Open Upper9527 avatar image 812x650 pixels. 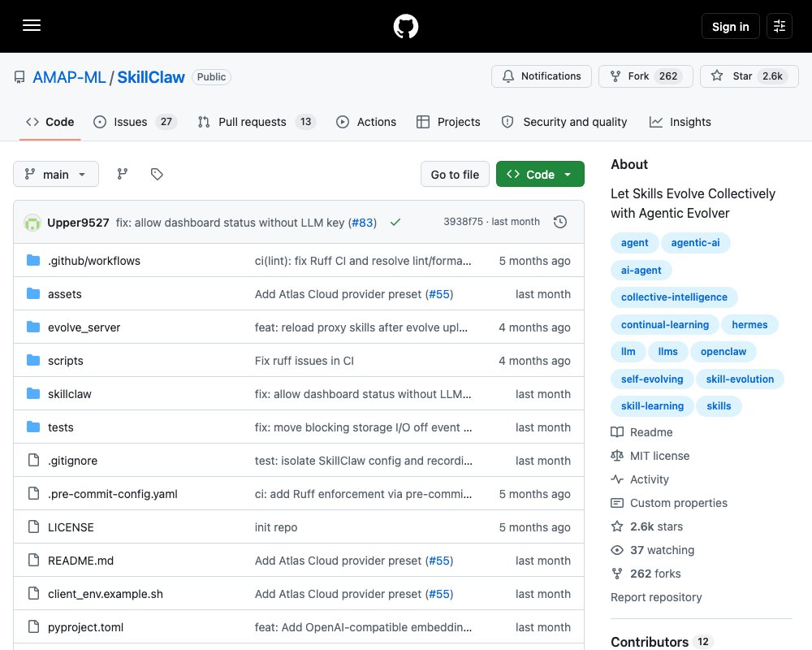(32, 223)
